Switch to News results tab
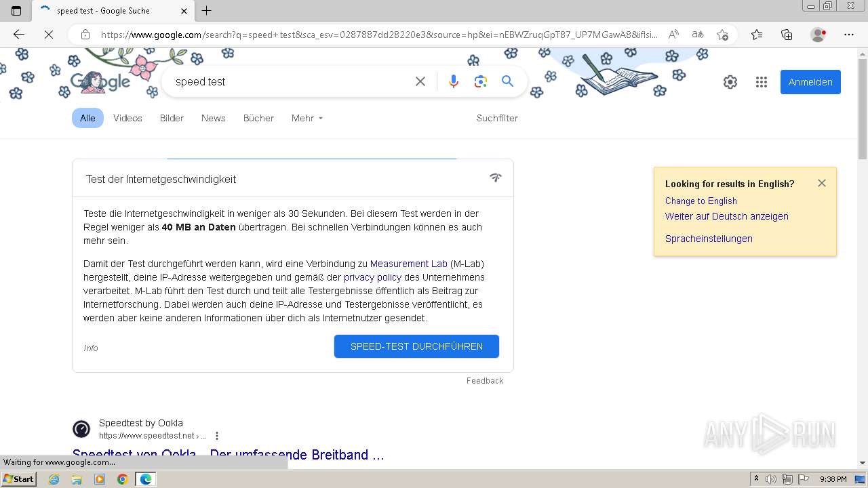868x488 pixels. point(213,118)
